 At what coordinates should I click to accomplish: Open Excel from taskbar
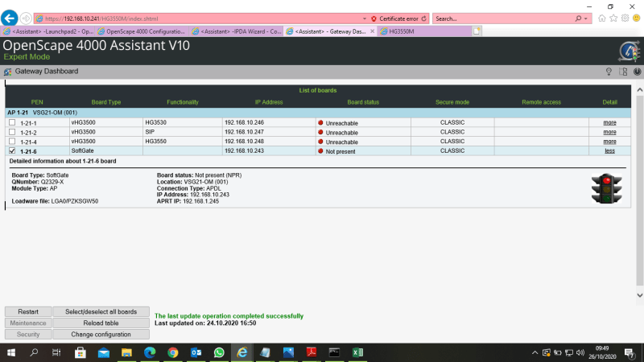click(x=357, y=352)
